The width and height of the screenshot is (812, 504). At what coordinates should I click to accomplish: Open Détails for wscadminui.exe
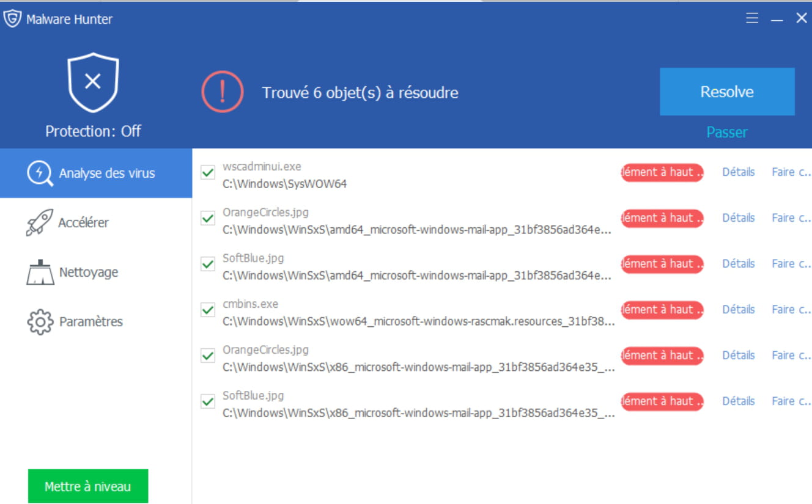click(739, 172)
